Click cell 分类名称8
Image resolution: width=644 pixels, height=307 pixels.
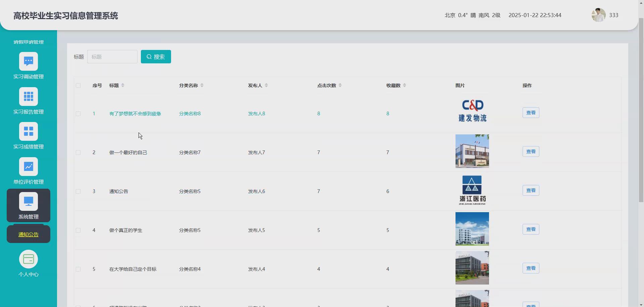pos(190,114)
